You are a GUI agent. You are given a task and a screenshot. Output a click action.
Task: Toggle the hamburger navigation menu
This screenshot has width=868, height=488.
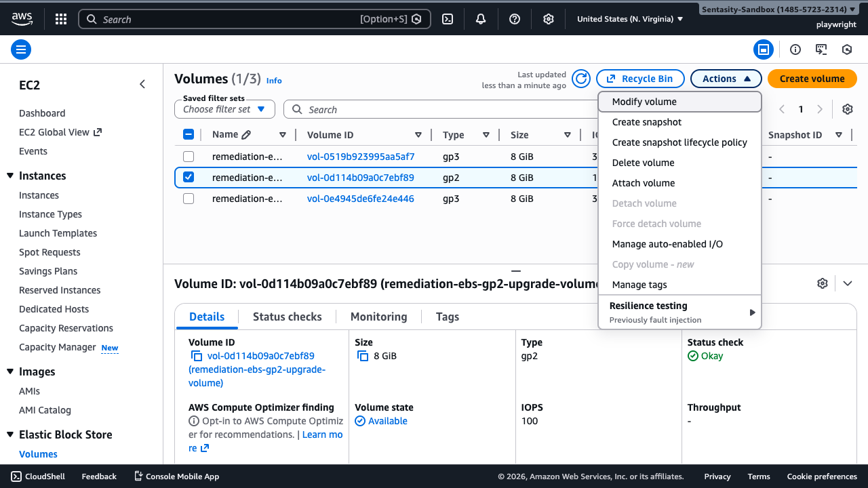point(21,49)
